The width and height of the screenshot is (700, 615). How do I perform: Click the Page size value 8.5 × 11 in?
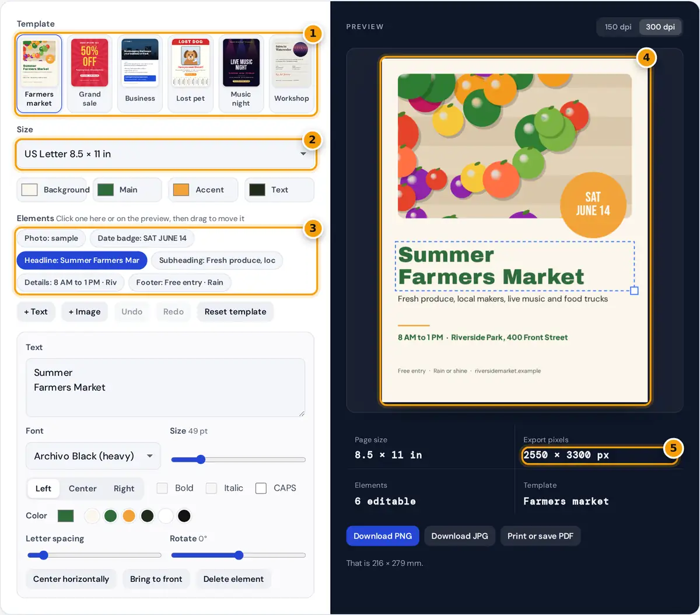click(x=388, y=455)
